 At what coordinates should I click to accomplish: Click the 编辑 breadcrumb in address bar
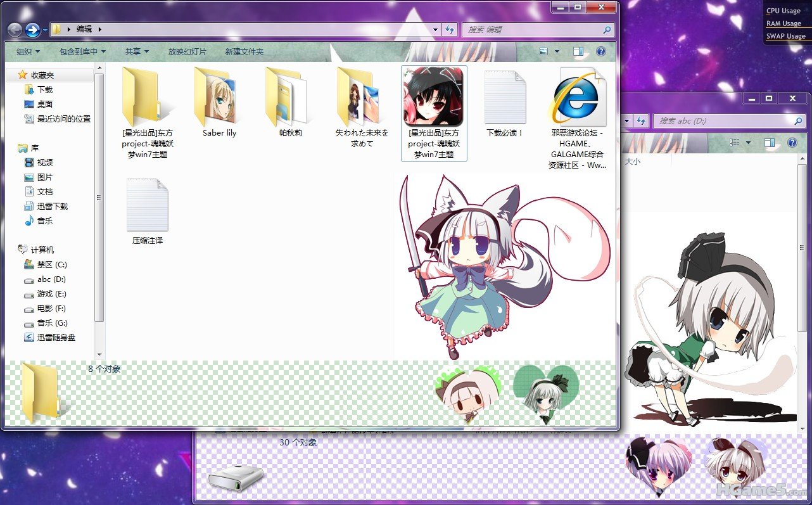tap(84, 29)
